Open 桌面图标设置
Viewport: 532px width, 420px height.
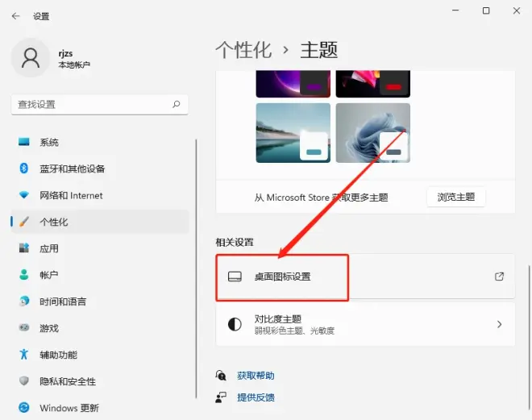coord(365,277)
